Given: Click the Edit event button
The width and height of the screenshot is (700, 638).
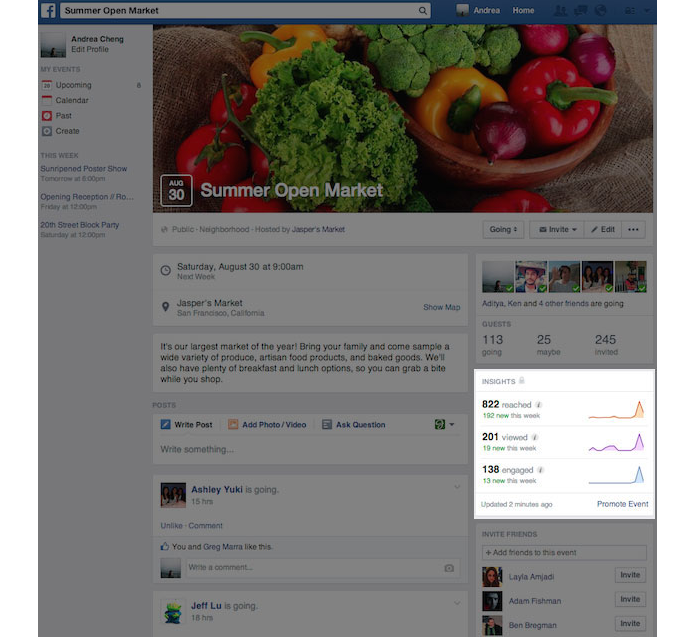Looking at the screenshot, I should click(x=603, y=229).
